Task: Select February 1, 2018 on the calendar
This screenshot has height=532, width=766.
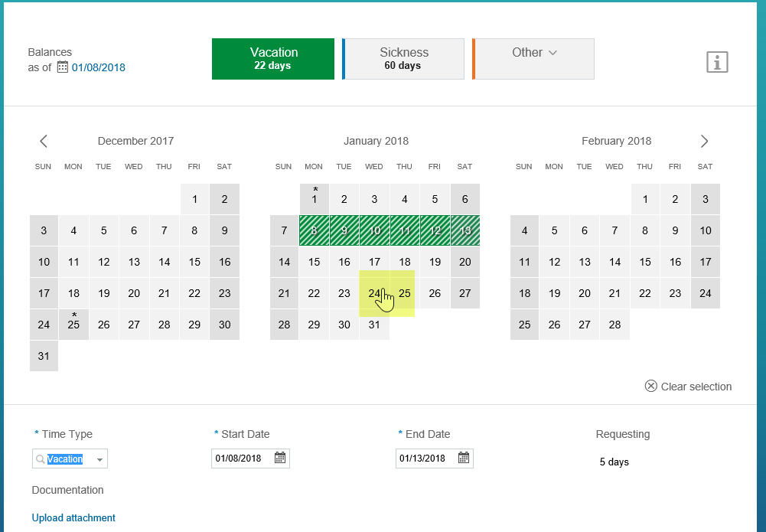Action: 645,199
